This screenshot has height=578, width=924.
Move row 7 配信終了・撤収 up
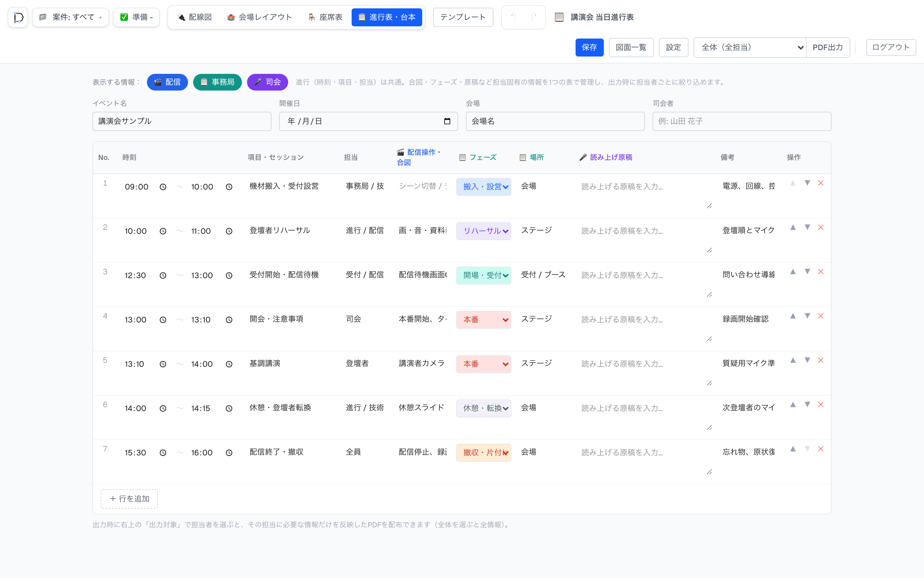click(x=793, y=449)
